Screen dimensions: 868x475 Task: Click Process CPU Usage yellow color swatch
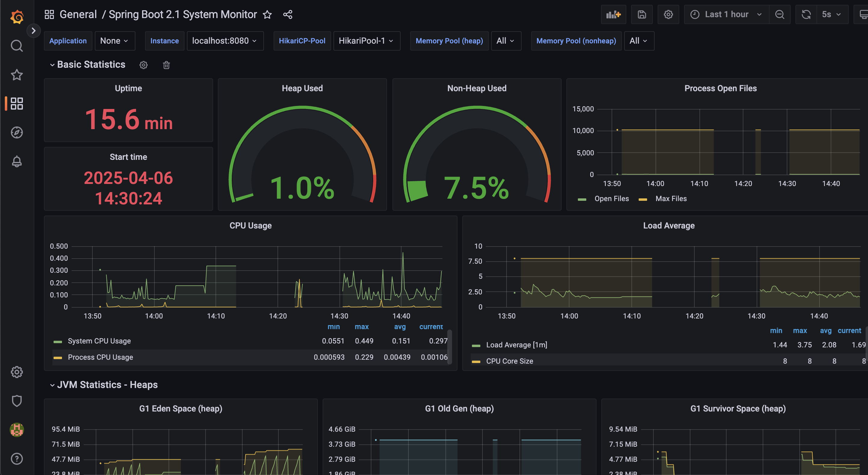(x=57, y=357)
